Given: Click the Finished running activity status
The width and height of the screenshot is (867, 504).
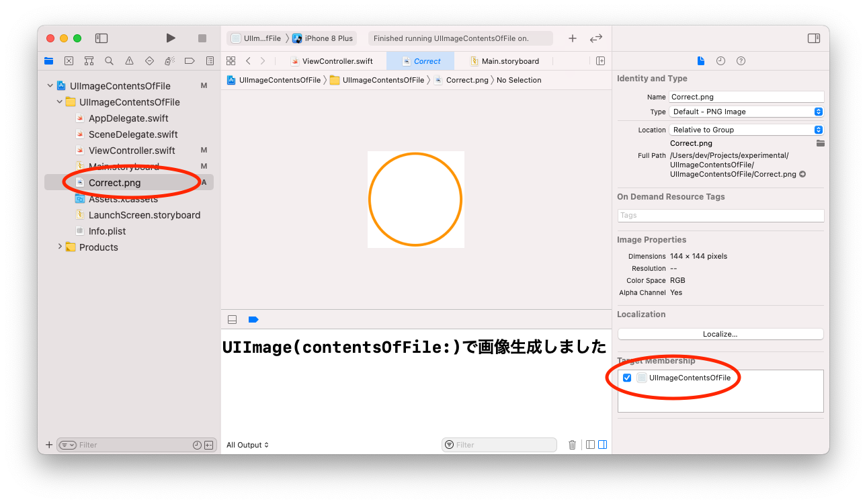Looking at the screenshot, I should coord(459,38).
